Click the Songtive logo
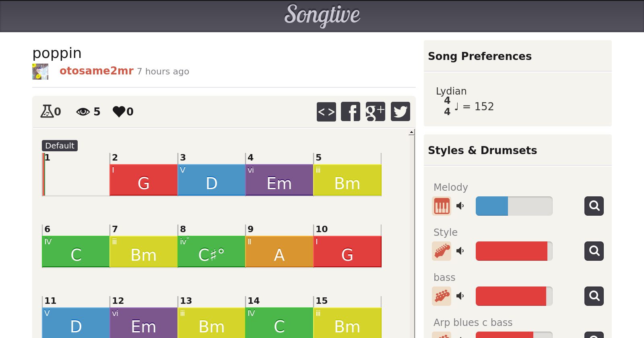 (322, 15)
